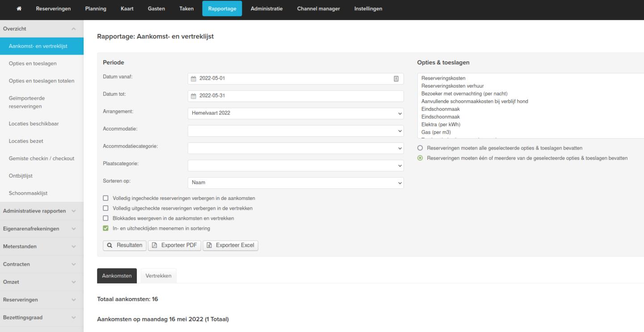Uncheck In- en uitchecktijden meenemen in sortering
Image resolution: width=644 pixels, height=332 pixels.
point(106,229)
